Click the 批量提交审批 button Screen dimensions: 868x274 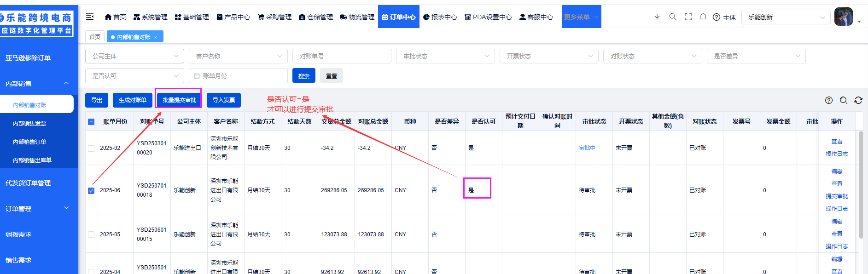click(180, 100)
